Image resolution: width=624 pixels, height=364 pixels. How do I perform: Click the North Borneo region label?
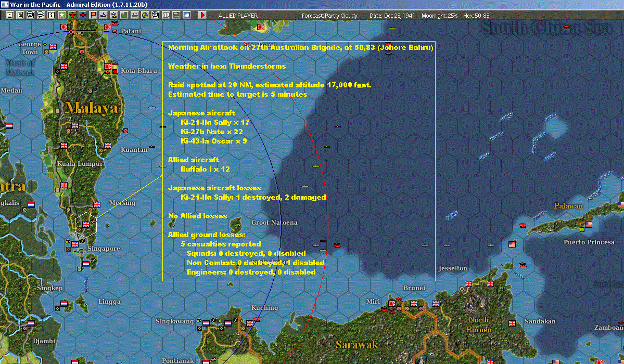(479, 324)
